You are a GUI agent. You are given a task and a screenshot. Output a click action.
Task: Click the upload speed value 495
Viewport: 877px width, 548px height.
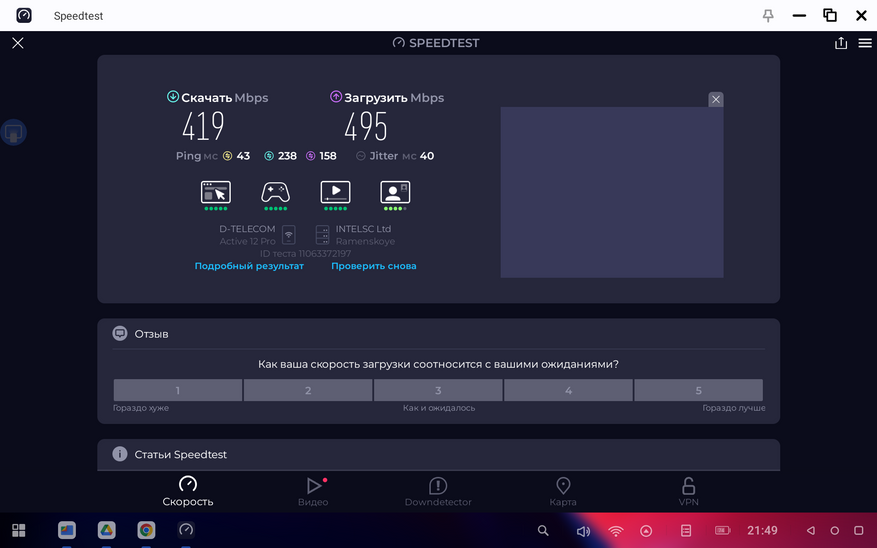click(365, 126)
